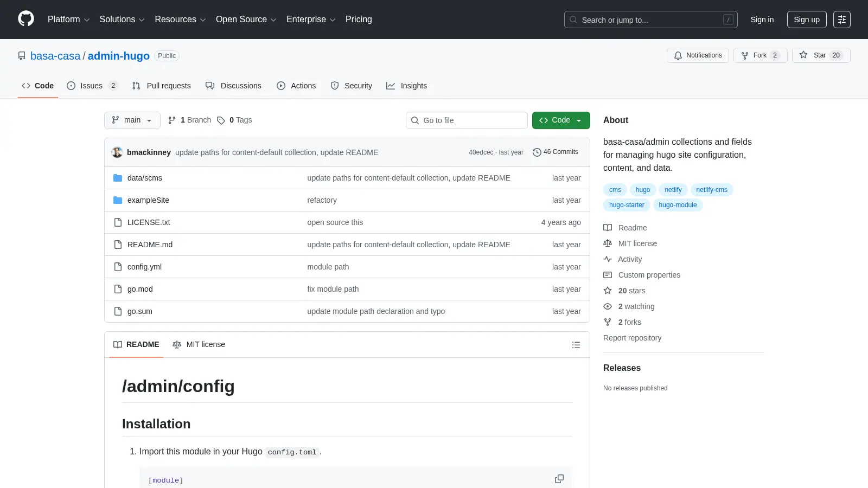The image size is (868, 488).
Task: Open the LICENSE.txt file
Action: pos(149,222)
